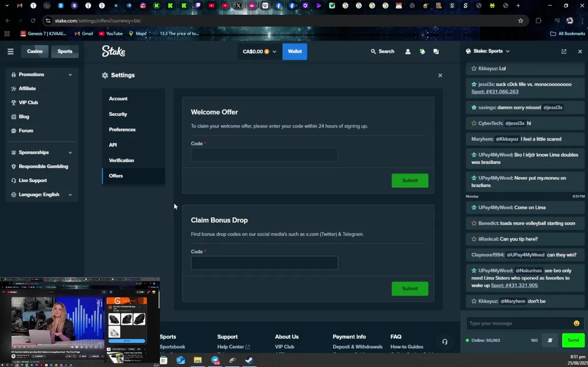Open Blog in the sidebar
The width and height of the screenshot is (588, 367).
click(x=24, y=117)
